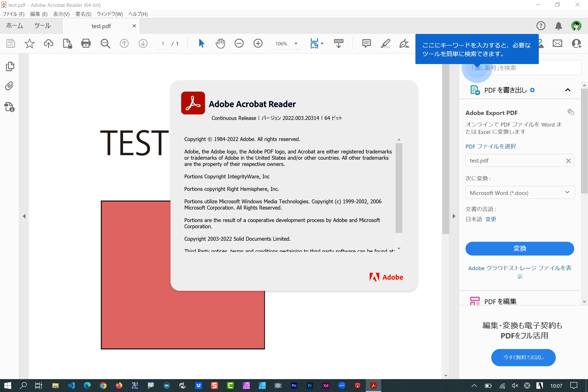The height and width of the screenshot is (392, 588).
Task: Select the highlighter pen tool
Action: coord(385,43)
